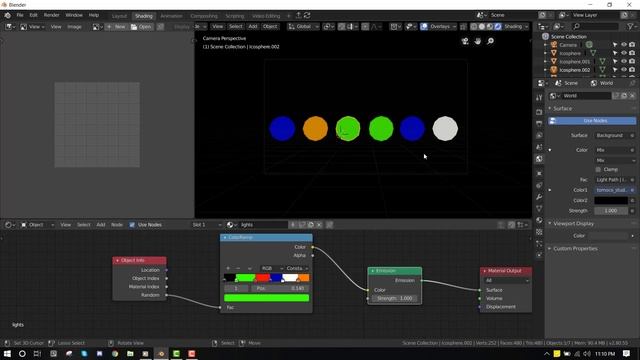Image resolution: width=640 pixels, height=360 pixels.
Task: Hide Camera with its eye icon
Action: click(624, 45)
